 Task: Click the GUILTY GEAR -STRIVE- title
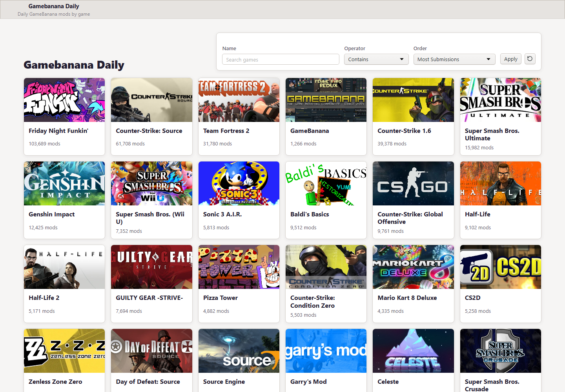[x=149, y=298]
